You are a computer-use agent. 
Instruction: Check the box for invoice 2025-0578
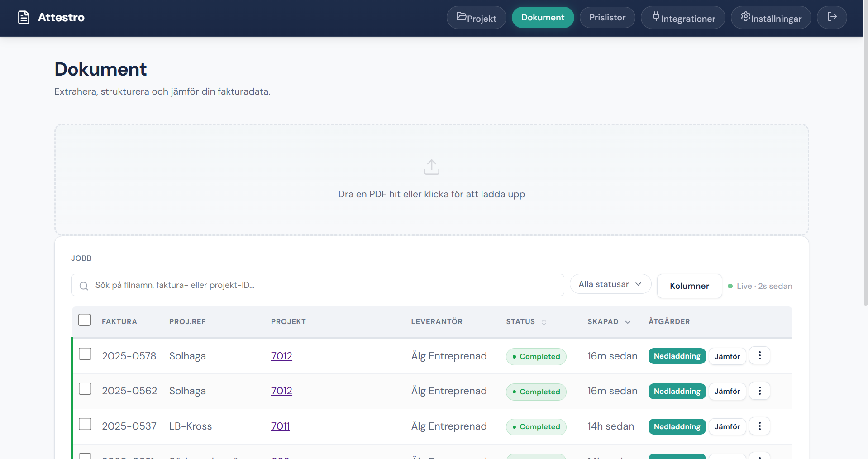(x=85, y=354)
